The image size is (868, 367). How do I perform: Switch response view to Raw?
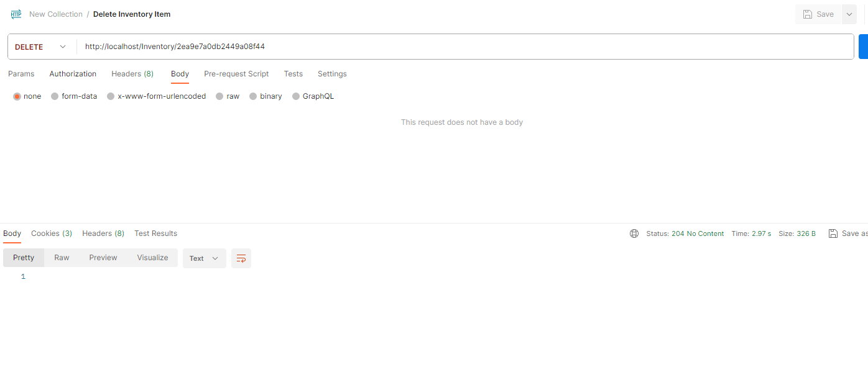(62, 258)
